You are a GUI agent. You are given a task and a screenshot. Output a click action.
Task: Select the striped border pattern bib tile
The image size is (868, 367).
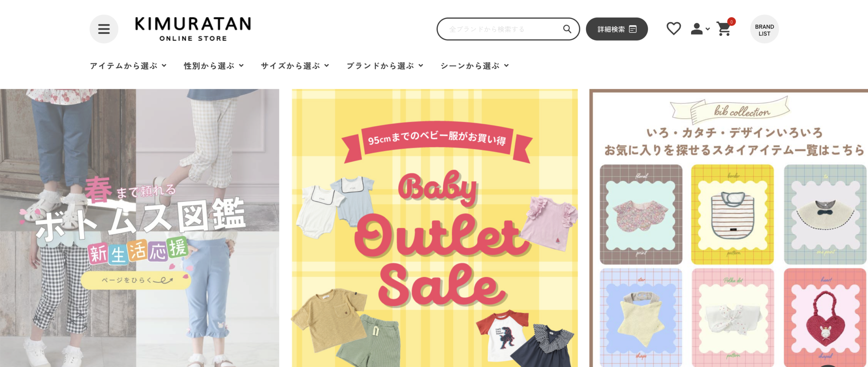[732, 215]
